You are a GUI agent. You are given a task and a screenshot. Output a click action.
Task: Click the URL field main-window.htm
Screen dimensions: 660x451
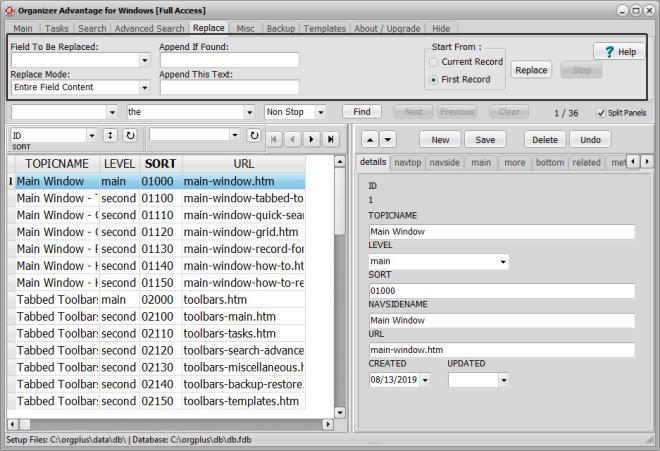[502, 350]
